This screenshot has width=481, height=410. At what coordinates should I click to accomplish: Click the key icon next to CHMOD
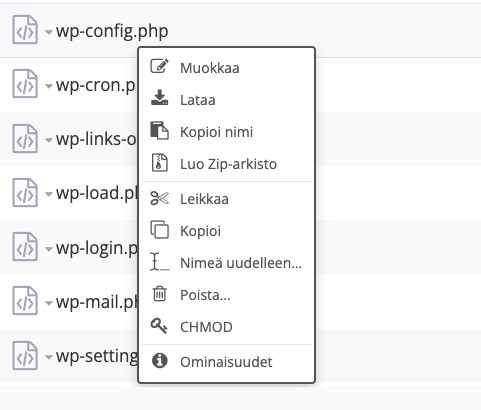point(159,326)
